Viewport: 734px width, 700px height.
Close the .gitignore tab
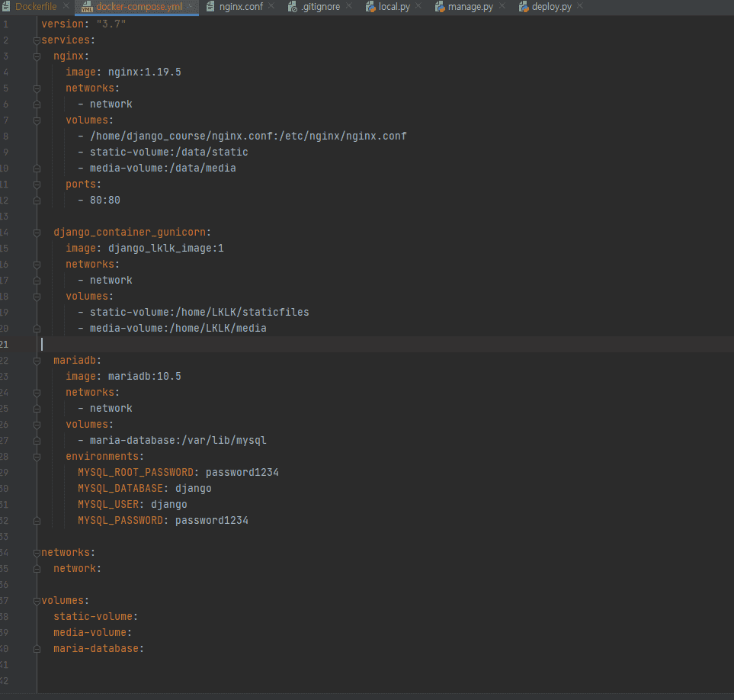[x=349, y=5]
